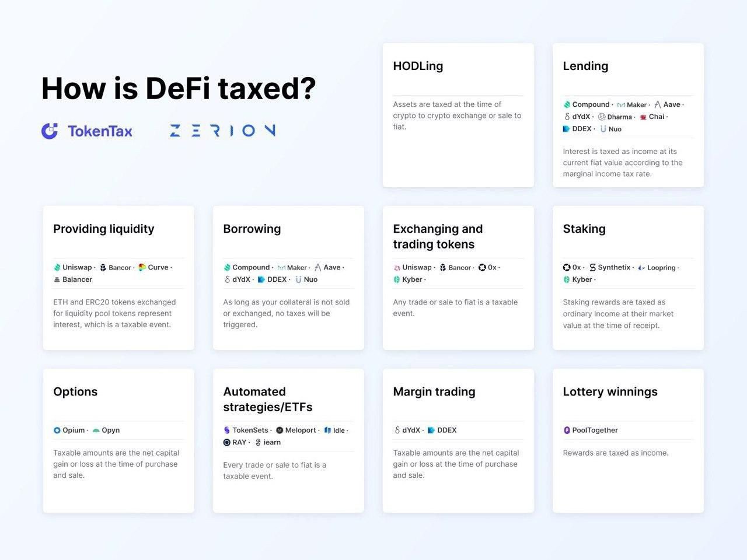
Task: Click 'As long as your collateral' description
Action: tap(287, 313)
